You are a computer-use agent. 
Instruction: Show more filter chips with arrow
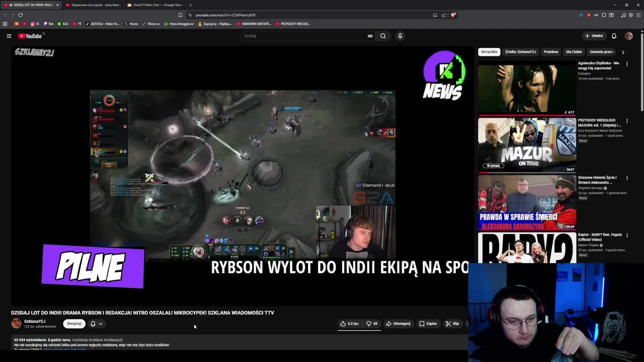[x=623, y=52]
